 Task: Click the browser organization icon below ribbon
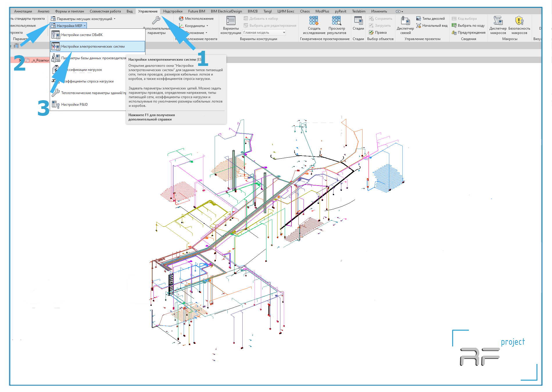point(16,46)
